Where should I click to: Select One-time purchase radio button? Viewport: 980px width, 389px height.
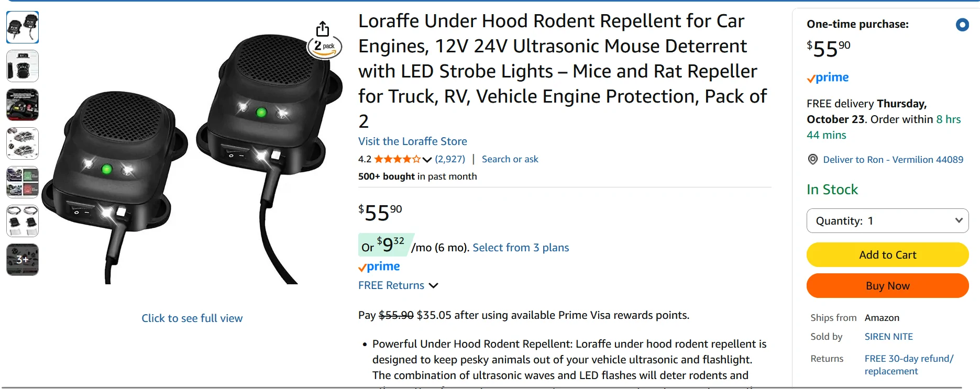click(962, 25)
